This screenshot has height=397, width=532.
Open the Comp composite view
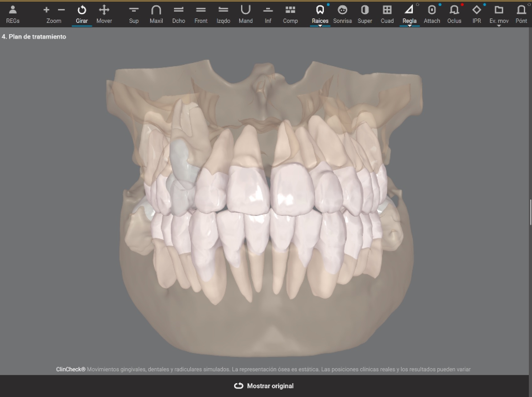(290, 13)
